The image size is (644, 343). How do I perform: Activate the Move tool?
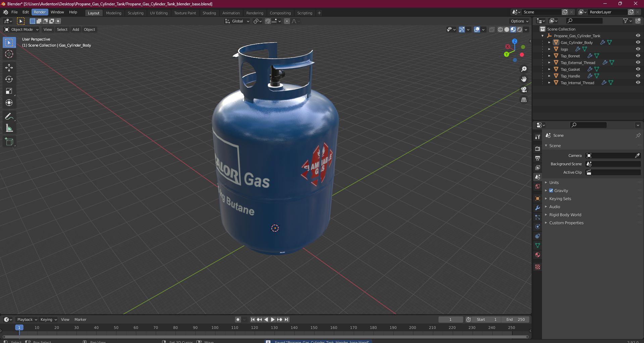click(x=9, y=67)
